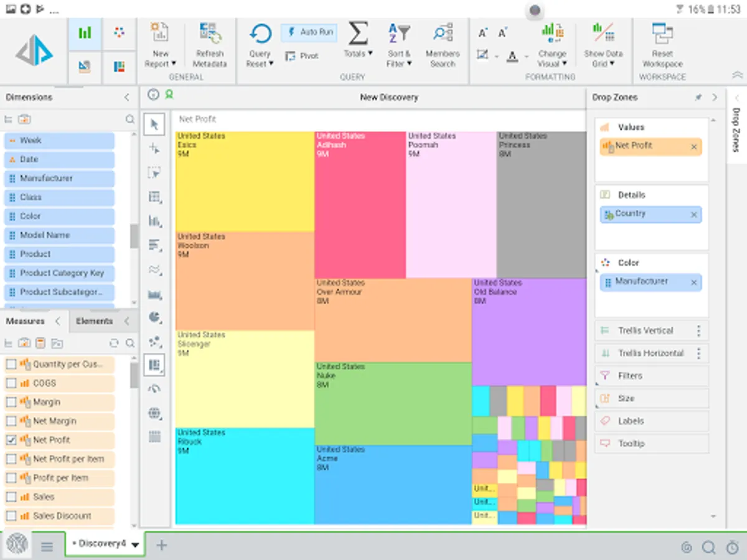
Task: Click the magnifier icon in bottom bar
Action: pyautogui.click(x=708, y=547)
